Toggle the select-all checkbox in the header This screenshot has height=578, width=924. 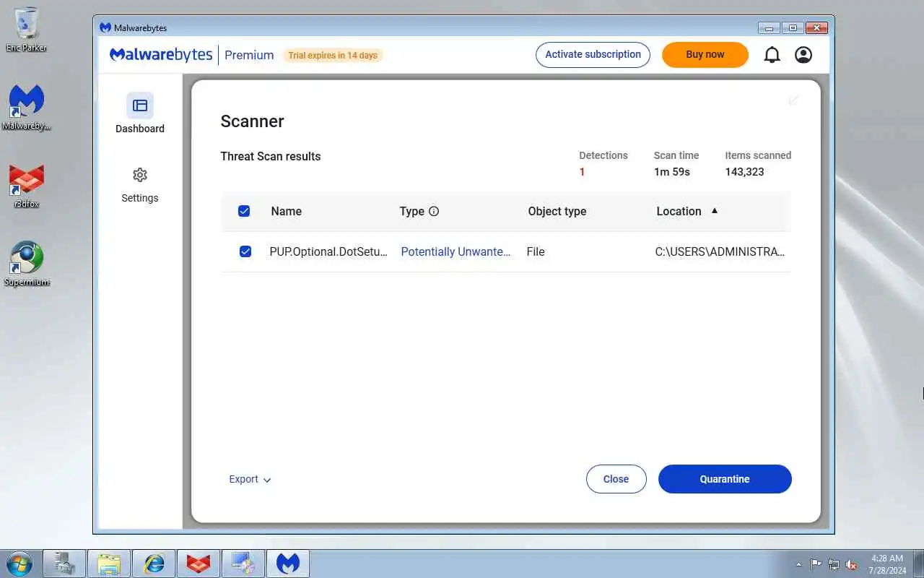point(244,211)
